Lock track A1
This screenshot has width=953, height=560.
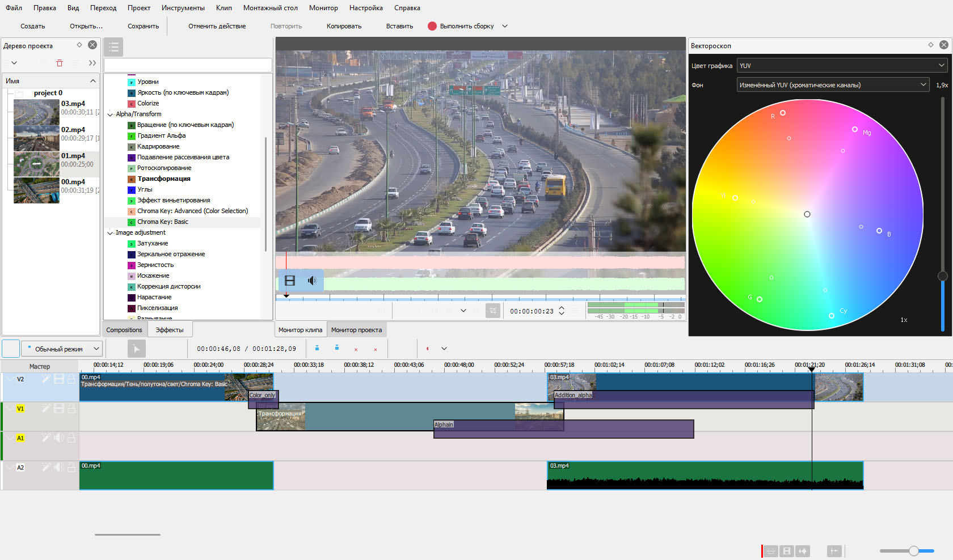[x=71, y=438]
